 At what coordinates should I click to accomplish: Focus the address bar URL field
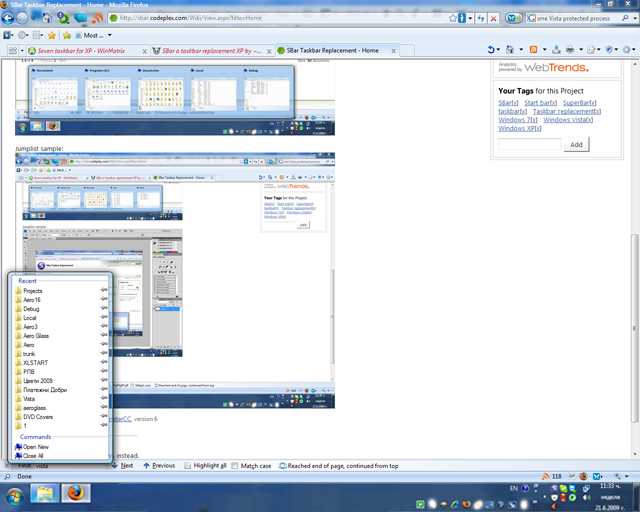click(278, 18)
